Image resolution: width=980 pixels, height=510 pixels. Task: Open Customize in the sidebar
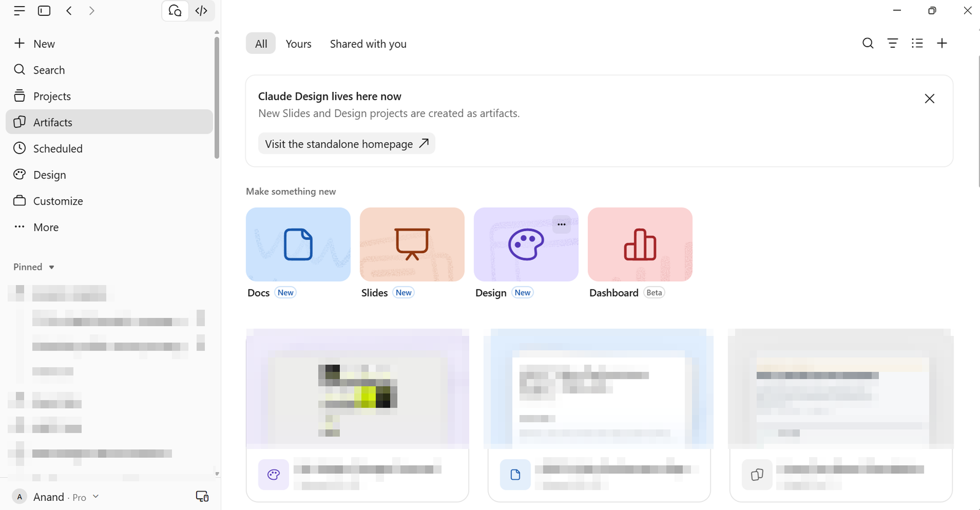(110, 201)
